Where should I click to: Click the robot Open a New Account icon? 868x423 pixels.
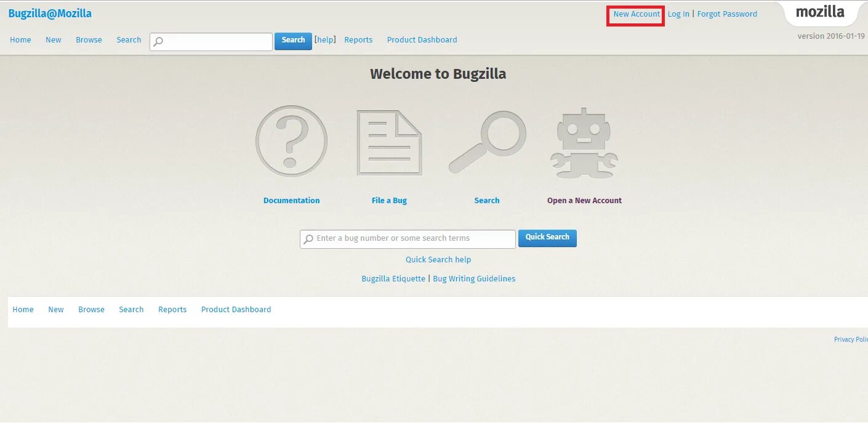[x=584, y=143]
